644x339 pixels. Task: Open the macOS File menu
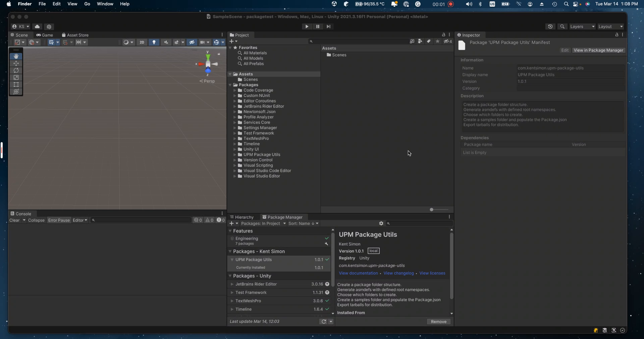pos(42,4)
